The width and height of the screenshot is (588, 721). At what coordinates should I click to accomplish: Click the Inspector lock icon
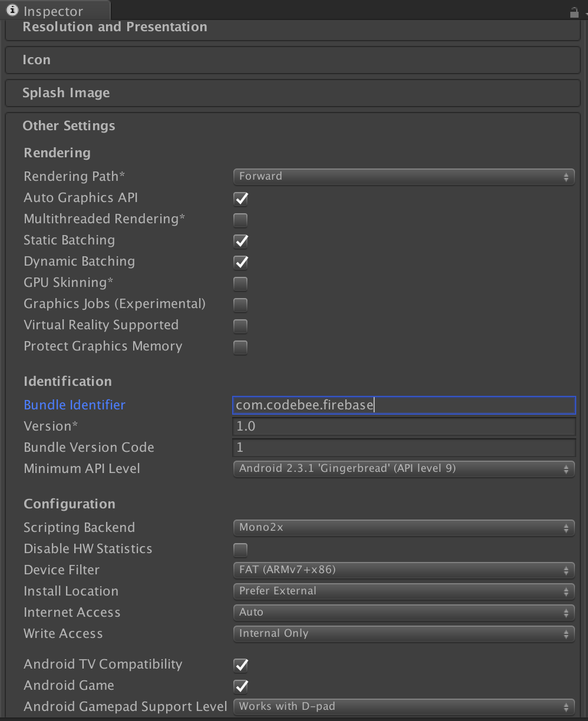click(574, 12)
